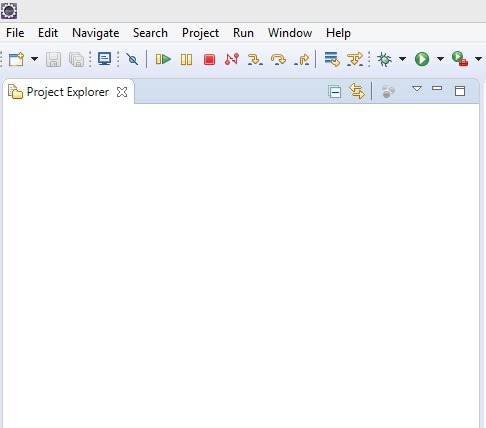This screenshot has width=486, height=428.
Task: Open the green Run button dropdown arrow
Action: pos(440,59)
